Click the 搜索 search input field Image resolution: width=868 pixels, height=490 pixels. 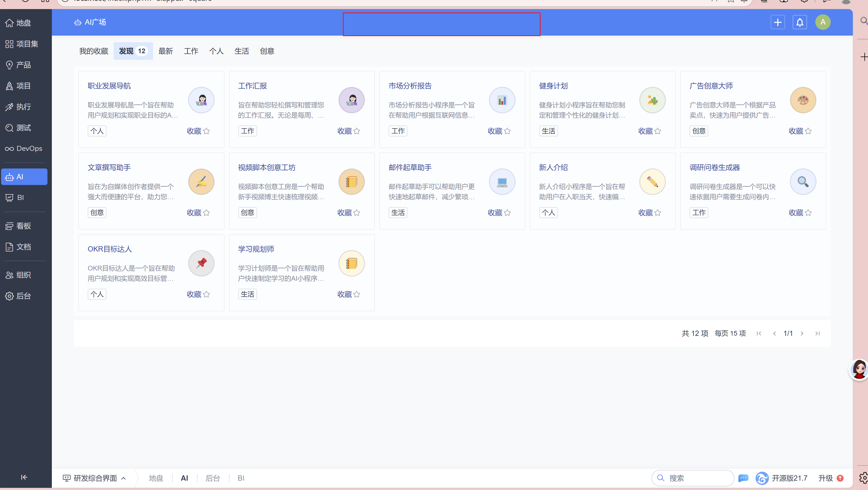click(x=698, y=478)
